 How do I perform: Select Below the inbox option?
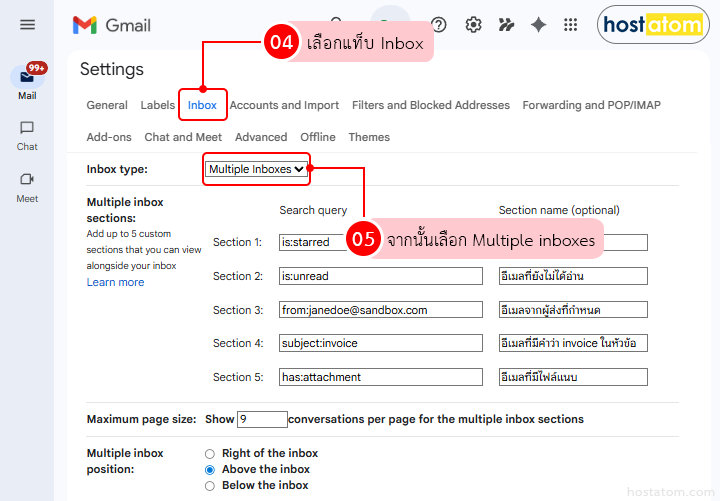[210, 486]
